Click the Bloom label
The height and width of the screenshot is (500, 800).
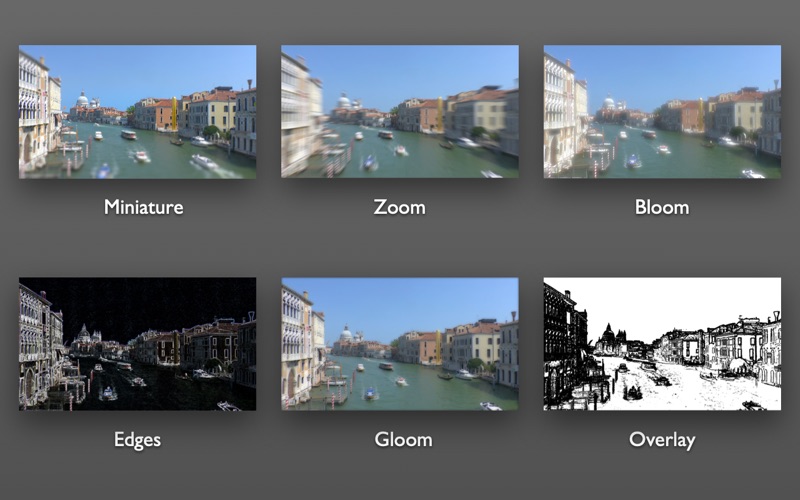point(662,207)
